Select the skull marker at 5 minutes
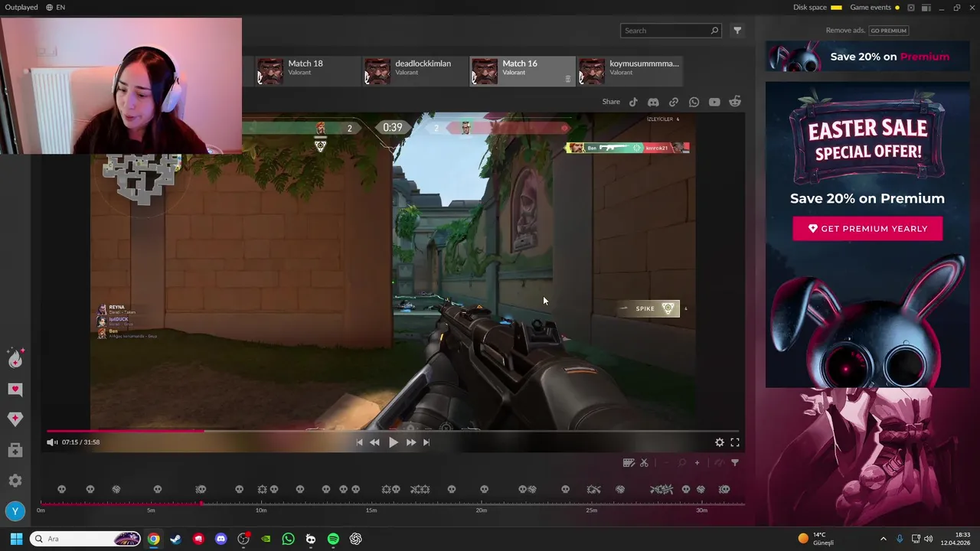Viewport: 980px width, 551px height. click(x=158, y=490)
